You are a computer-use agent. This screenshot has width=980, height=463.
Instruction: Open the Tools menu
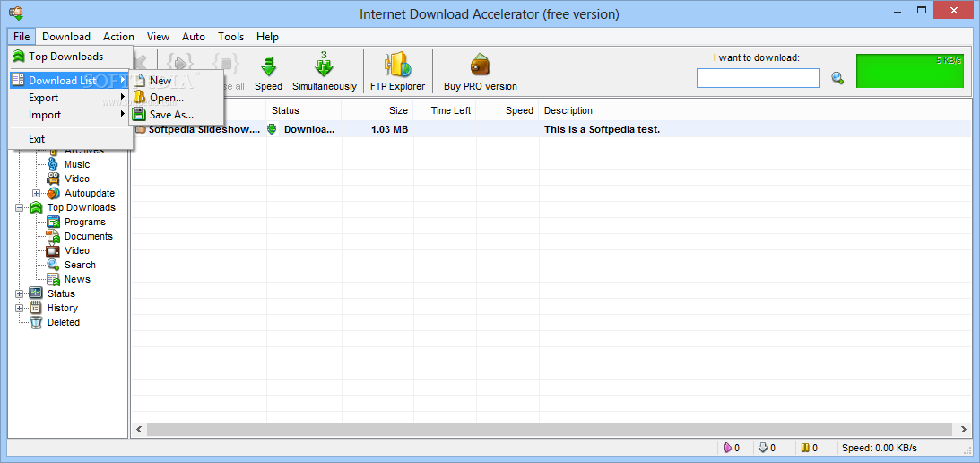[x=231, y=37]
